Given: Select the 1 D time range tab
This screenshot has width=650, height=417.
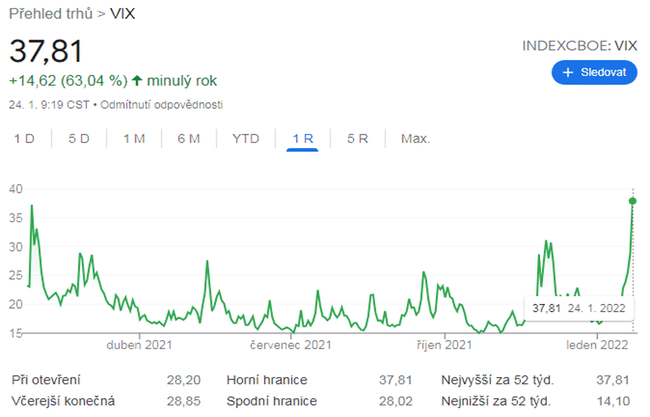Looking at the screenshot, I should click(24, 139).
